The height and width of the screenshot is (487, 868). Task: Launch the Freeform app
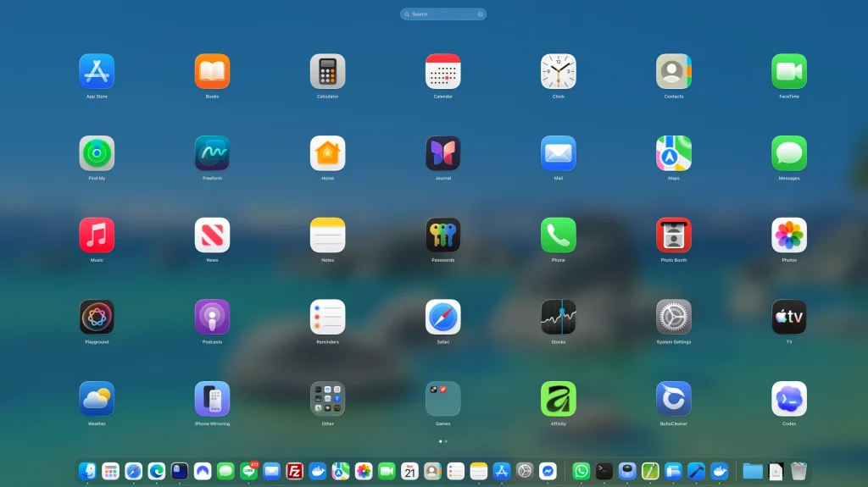212,153
